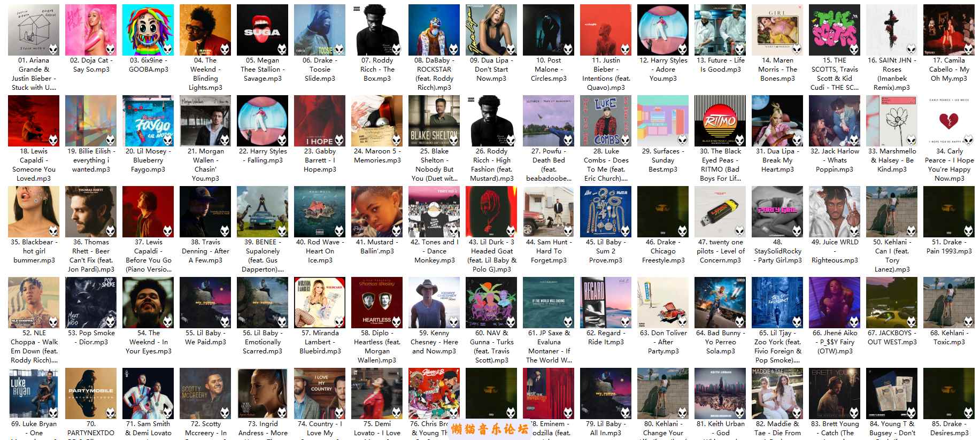Click the Lil Baby We Paid thumbnail
This screenshot has height=440, width=980.
point(205,303)
